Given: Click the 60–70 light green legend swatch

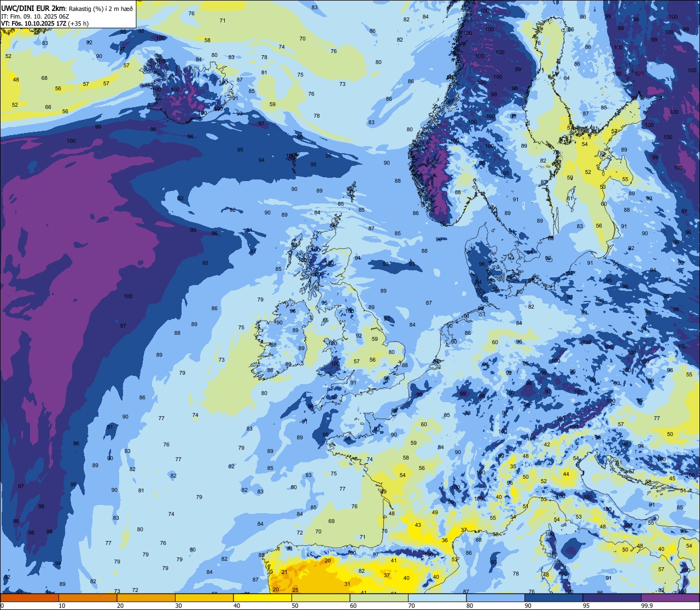Looking at the screenshot, I should [379, 597].
